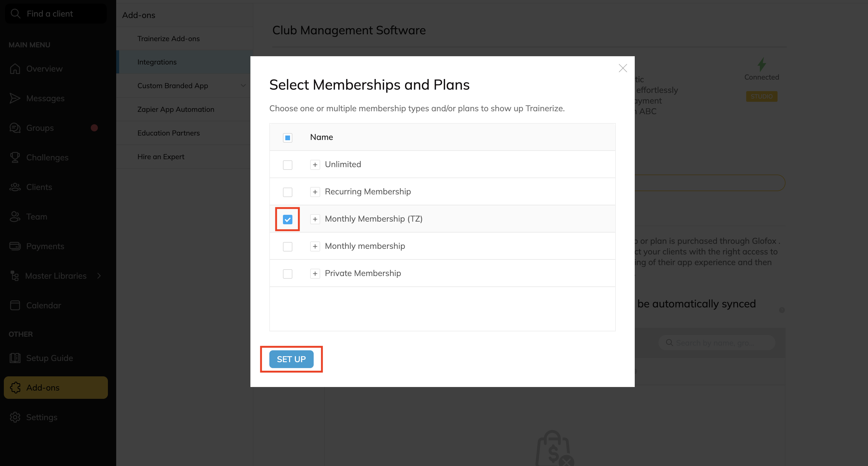Toggle the select-all checkbox beside Name
Viewport: 868px width, 466px height.
287,138
